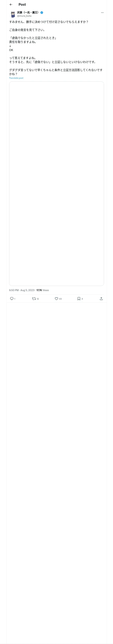Bookmark this post with the bookmark icon

pyautogui.click(x=79, y=298)
